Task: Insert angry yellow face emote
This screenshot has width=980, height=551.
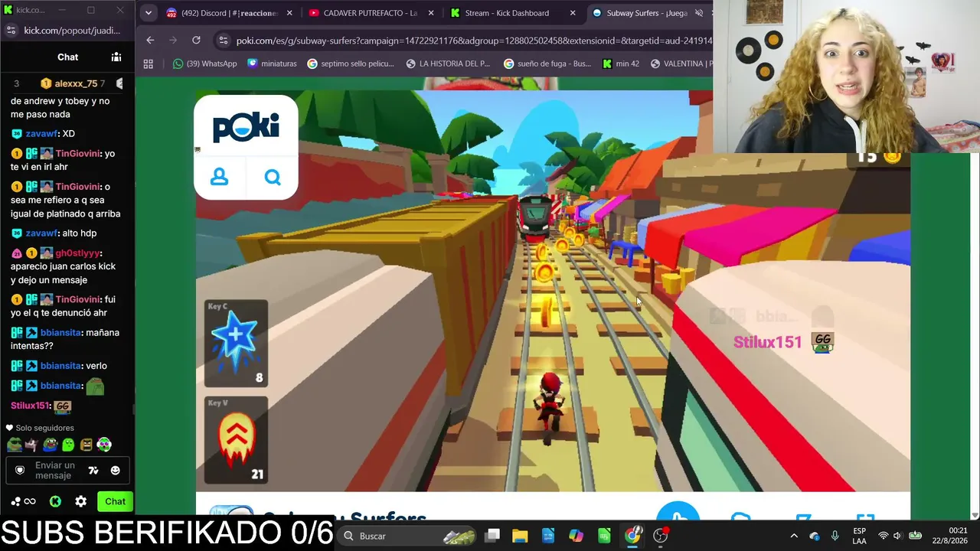Action: pyautogui.click(x=87, y=445)
